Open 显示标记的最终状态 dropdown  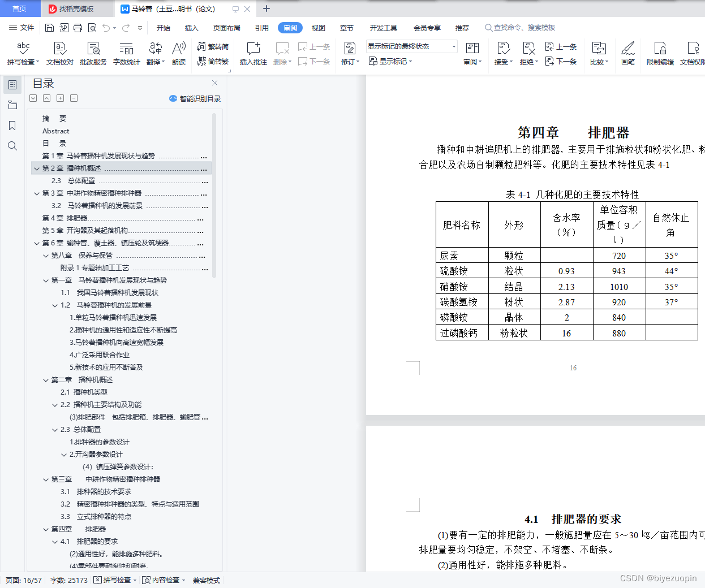coord(411,46)
